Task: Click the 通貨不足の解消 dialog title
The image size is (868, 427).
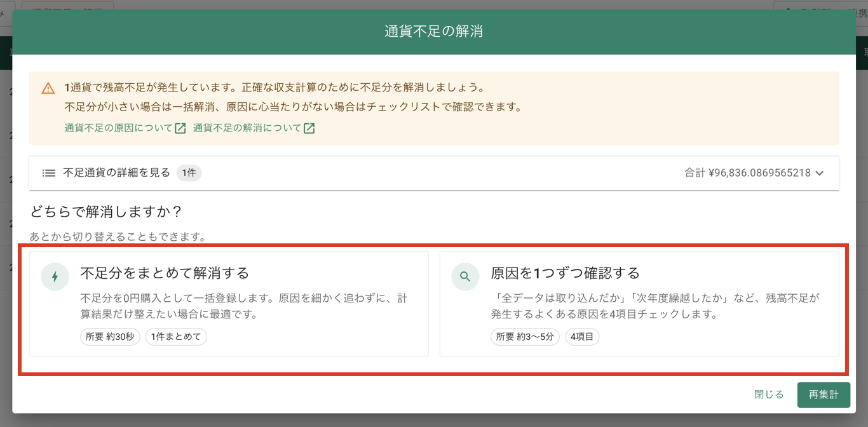Action: tap(434, 31)
